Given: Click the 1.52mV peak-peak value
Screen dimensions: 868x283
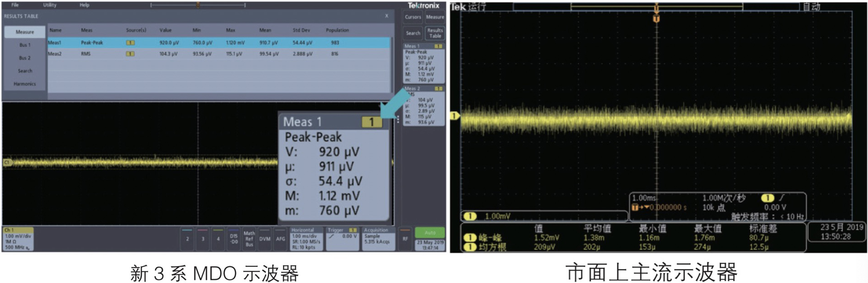Looking at the screenshot, I should coord(547,238).
